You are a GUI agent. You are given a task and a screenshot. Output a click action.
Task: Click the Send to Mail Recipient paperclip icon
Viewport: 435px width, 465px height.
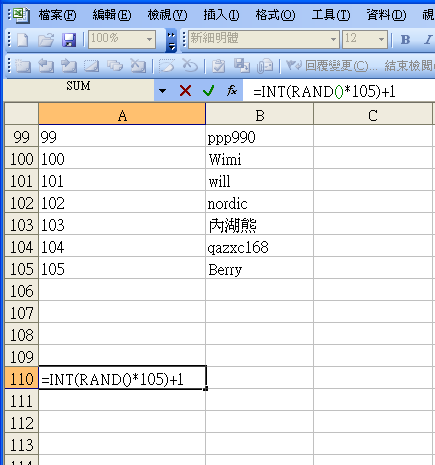[265, 66]
